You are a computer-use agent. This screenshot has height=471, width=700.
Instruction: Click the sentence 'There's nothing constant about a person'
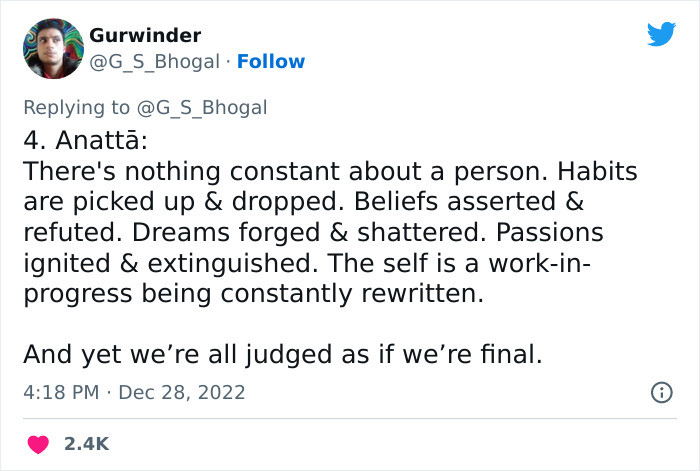[x=267, y=170]
